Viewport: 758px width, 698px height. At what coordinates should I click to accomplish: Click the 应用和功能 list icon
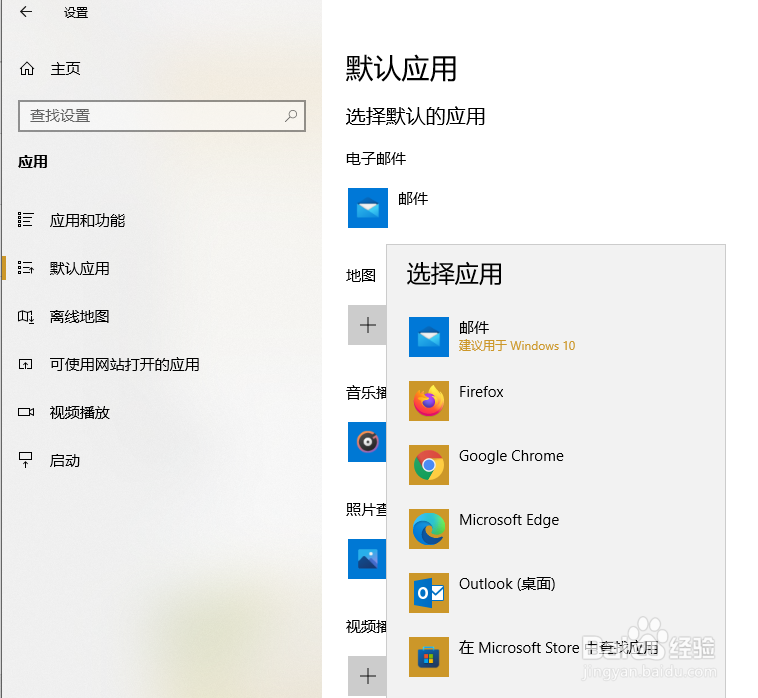26,219
